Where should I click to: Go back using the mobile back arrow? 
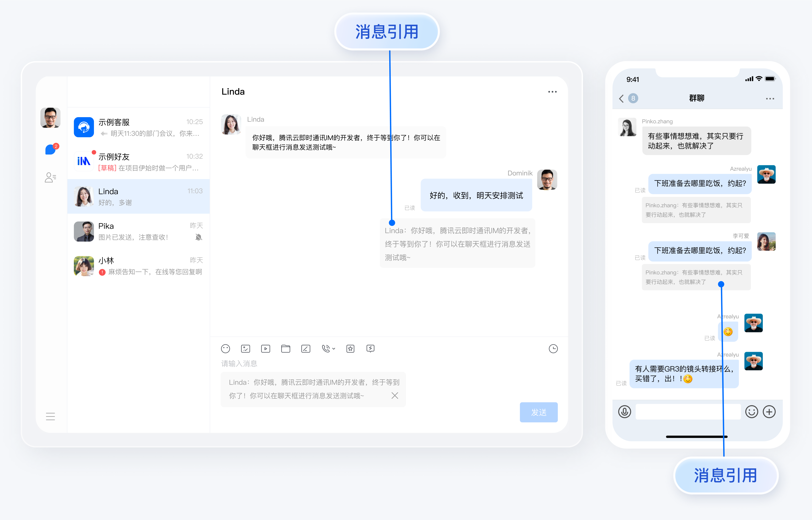click(621, 98)
